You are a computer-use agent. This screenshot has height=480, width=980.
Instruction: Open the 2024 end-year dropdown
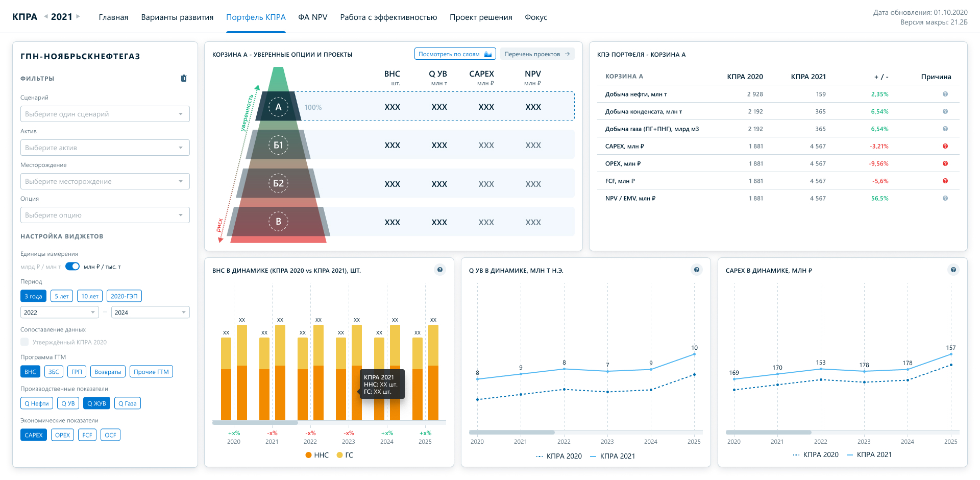tap(150, 312)
